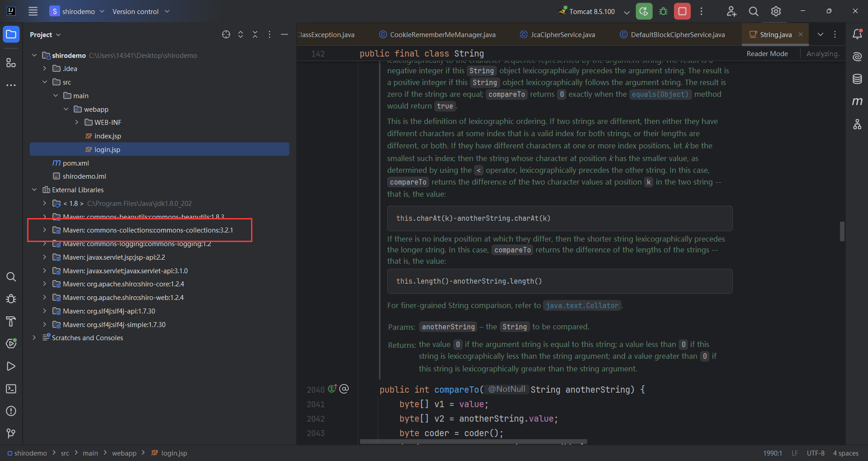Viewport: 868px width, 461px height.
Task: Select Opened File locate target icon
Action: pyautogui.click(x=226, y=34)
